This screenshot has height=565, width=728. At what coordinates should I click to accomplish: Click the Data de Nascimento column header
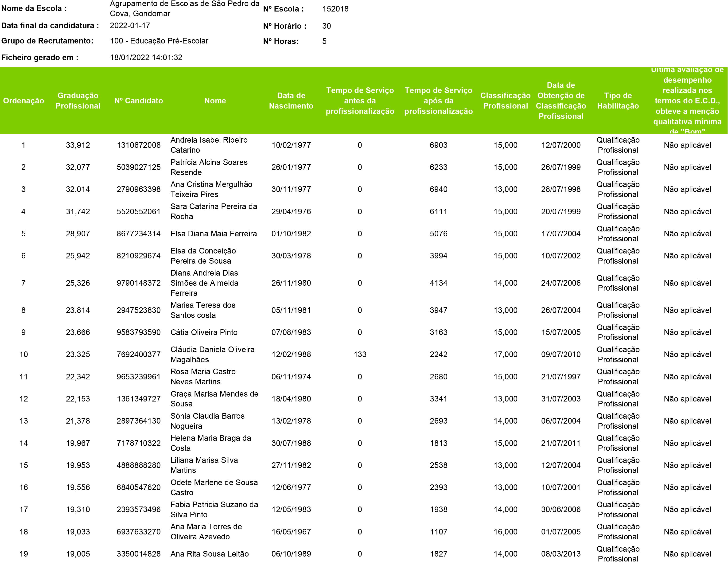pyautogui.click(x=291, y=101)
